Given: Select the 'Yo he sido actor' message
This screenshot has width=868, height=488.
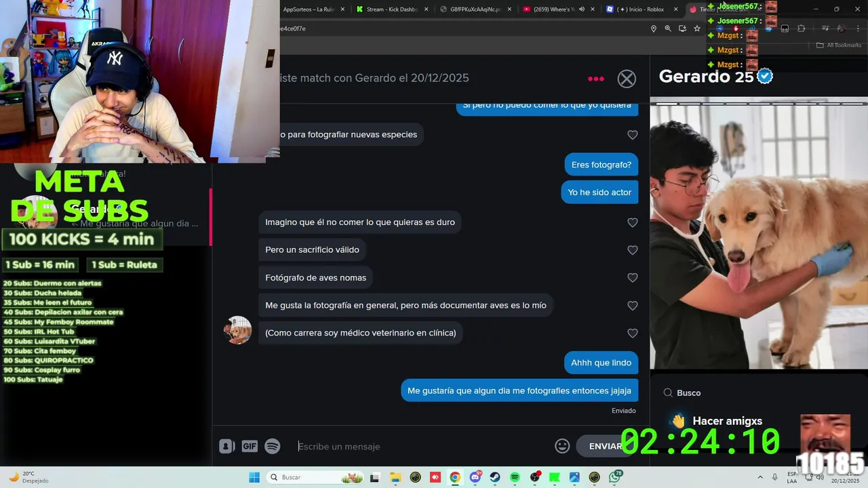Looking at the screenshot, I should 599,192.
